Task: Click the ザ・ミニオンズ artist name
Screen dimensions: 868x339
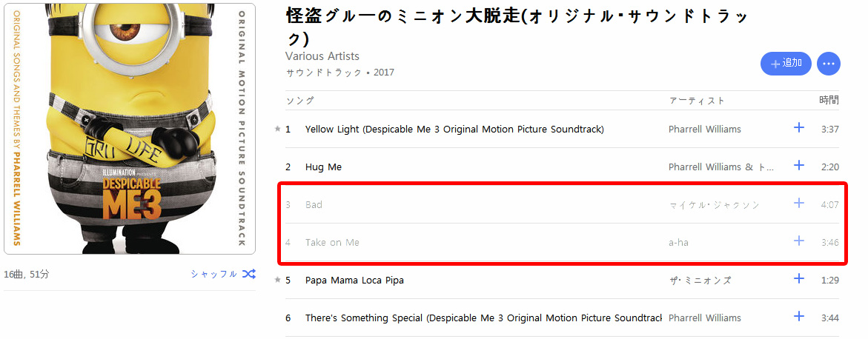Action: [700, 280]
